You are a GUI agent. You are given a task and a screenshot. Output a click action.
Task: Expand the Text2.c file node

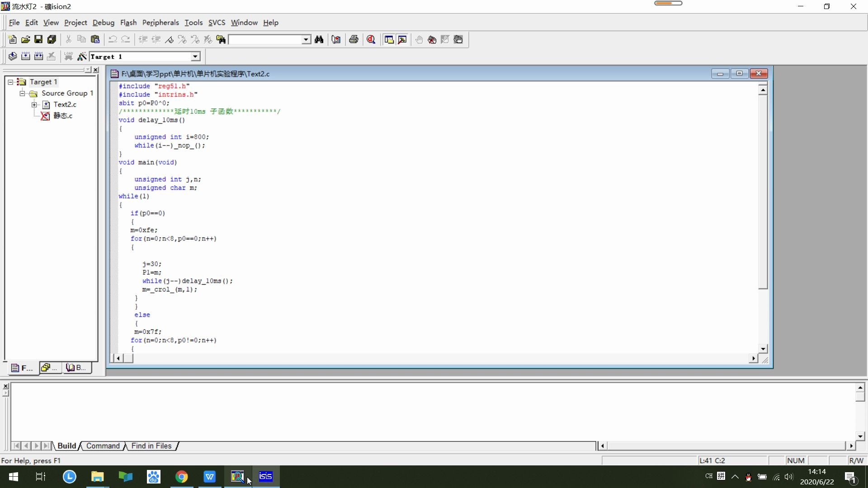click(34, 105)
